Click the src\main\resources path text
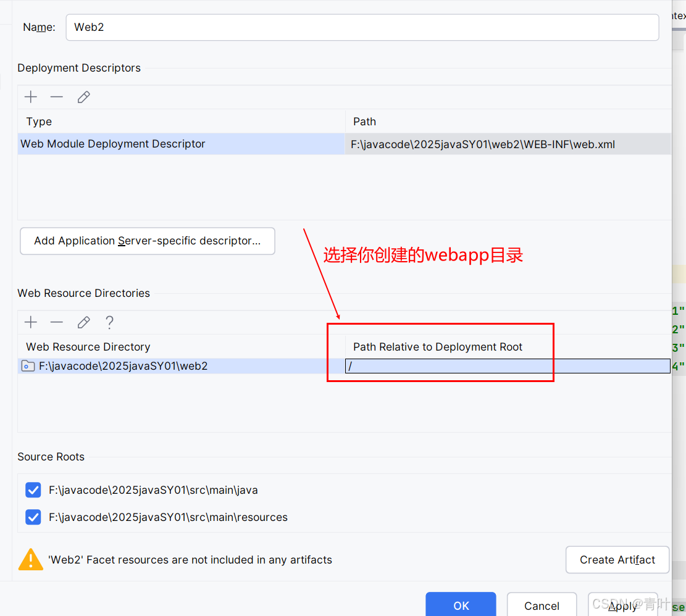Image resolution: width=686 pixels, height=616 pixels. (168, 517)
